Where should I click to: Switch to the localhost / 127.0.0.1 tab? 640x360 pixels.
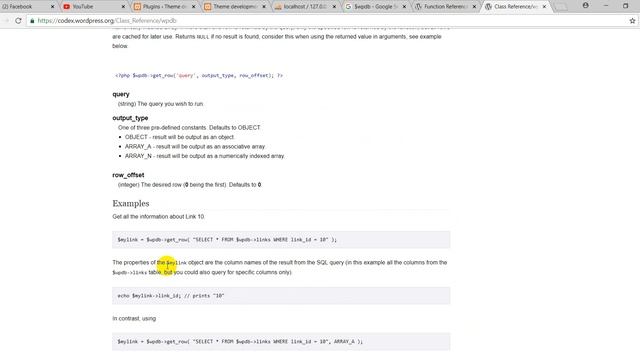(305, 7)
